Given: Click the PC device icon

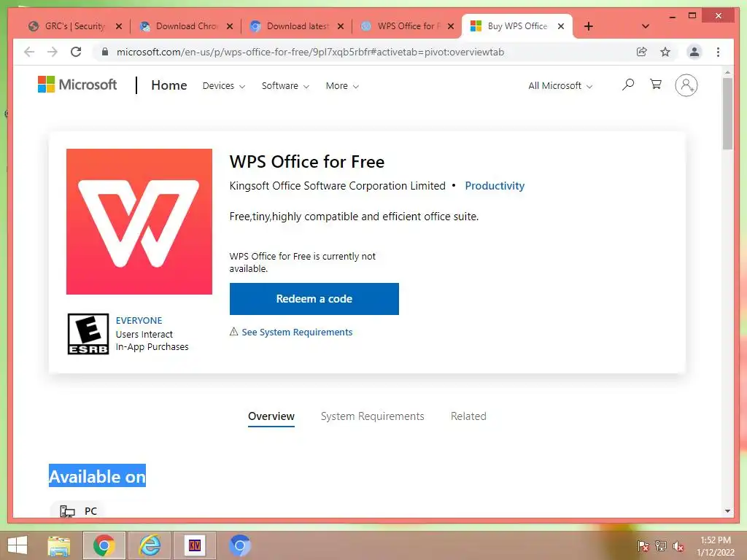Looking at the screenshot, I should [67, 511].
